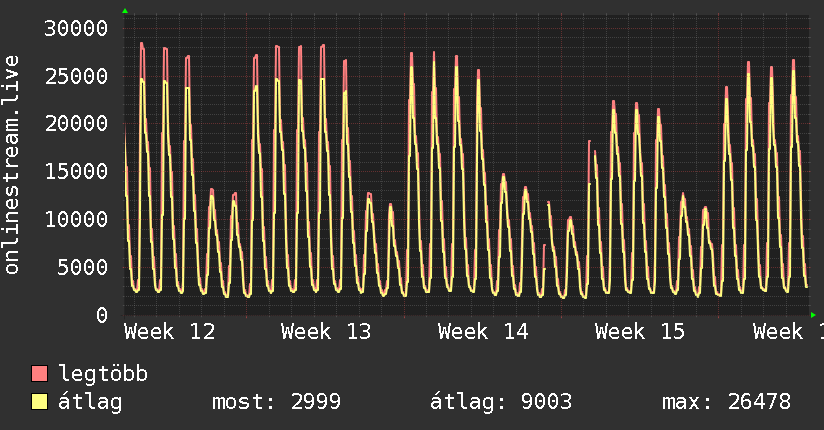Click the green arrow atop the y-axis

(x=125, y=11)
